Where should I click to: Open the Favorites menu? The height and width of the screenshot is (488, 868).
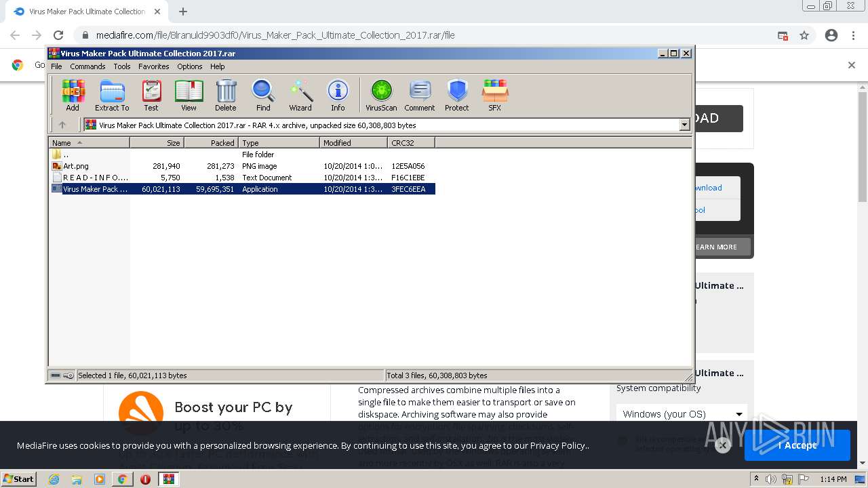tap(154, 66)
